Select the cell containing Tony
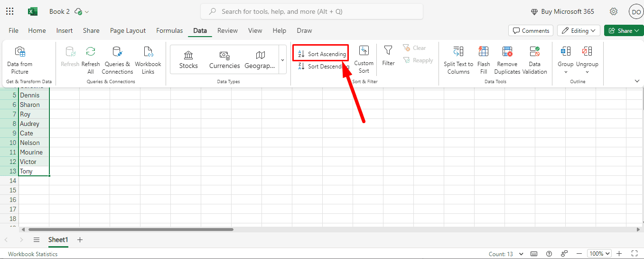 pos(34,171)
